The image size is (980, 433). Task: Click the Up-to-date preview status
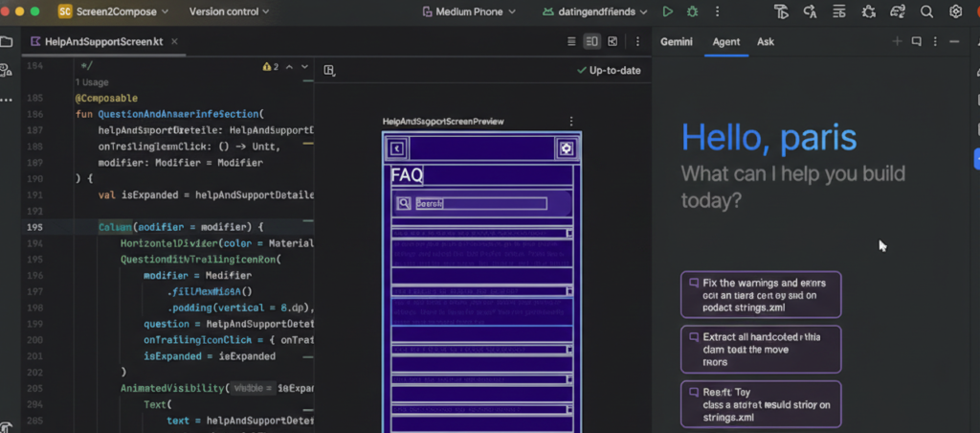(609, 71)
